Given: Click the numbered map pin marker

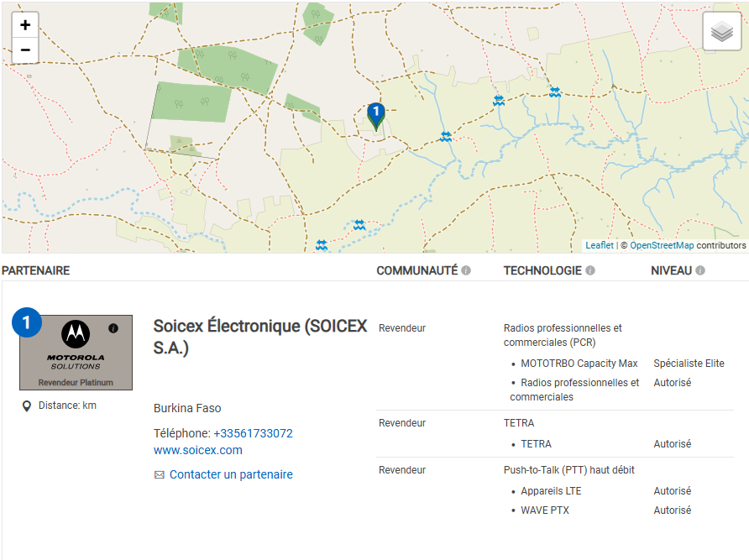Looking at the screenshot, I should [376, 115].
